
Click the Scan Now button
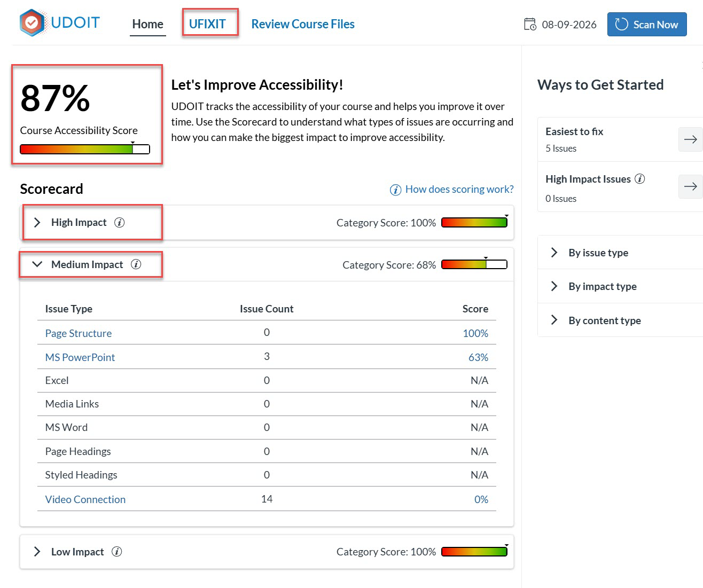tap(647, 25)
